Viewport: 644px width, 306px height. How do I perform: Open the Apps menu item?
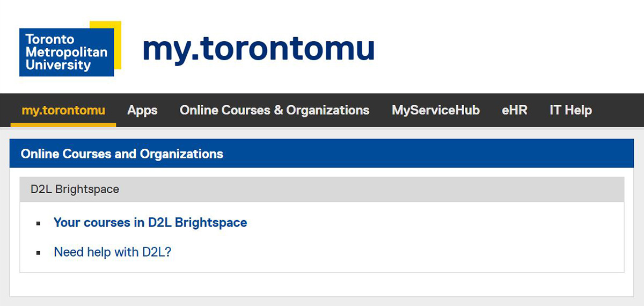click(142, 111)
